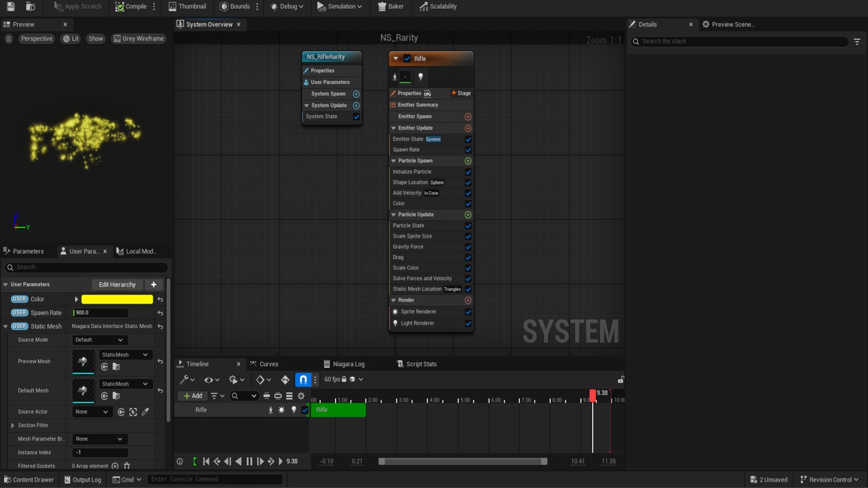868x488 pixels.
Task: Click the Add button in Timeline
Action: 193,396
